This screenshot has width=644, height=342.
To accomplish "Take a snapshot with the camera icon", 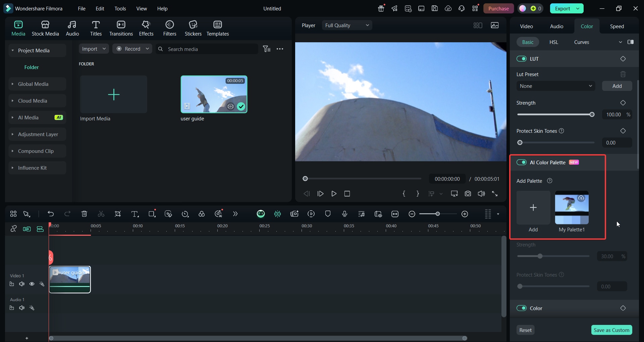I will click(468, 194).
